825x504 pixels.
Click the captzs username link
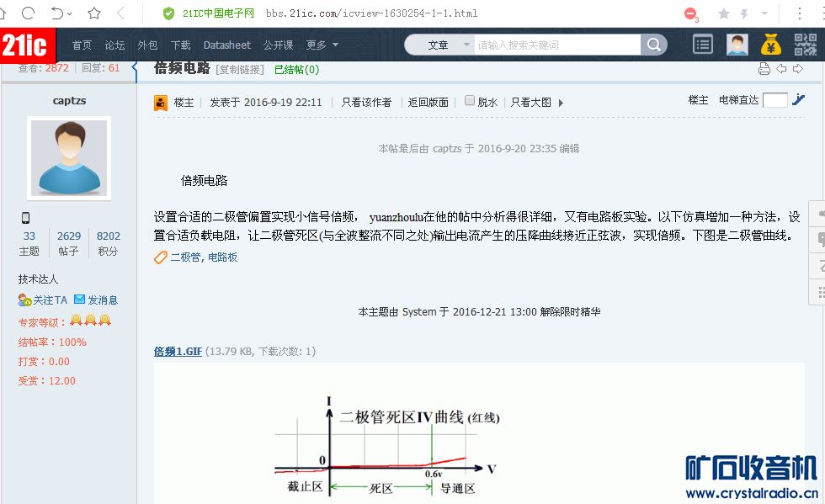69,100
